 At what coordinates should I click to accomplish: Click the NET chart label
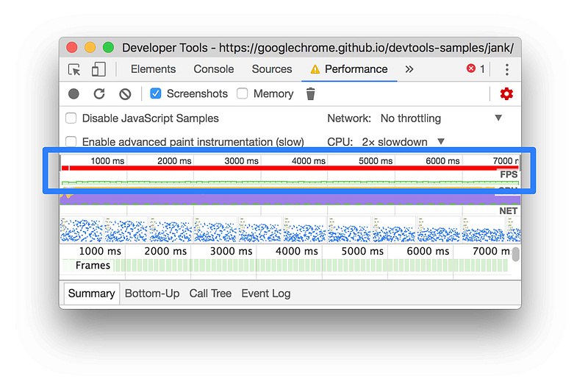click(x=508, y=211)
